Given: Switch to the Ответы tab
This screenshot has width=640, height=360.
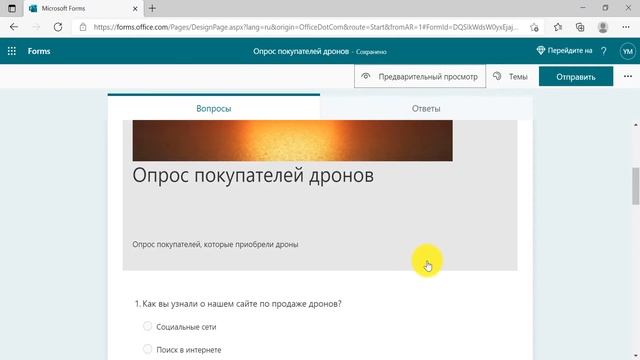Looking at the screenshot, I should [426, 108].
